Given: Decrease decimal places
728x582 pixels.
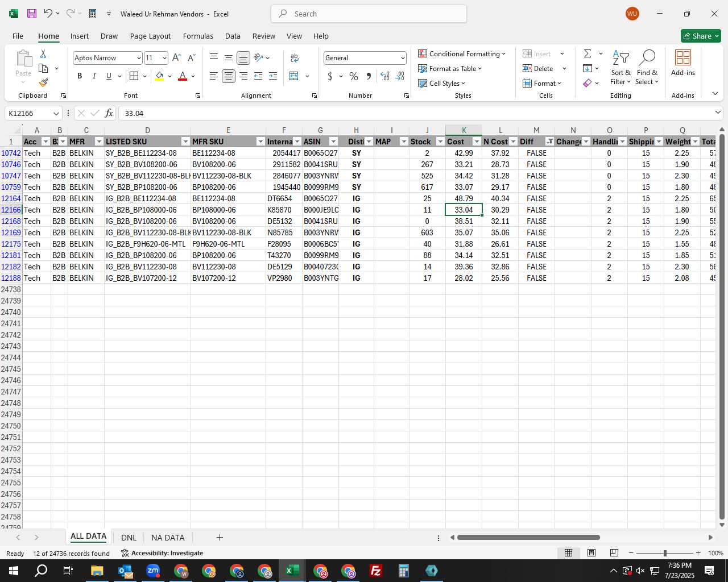Looking at the screenshot, I should (400, 76).
